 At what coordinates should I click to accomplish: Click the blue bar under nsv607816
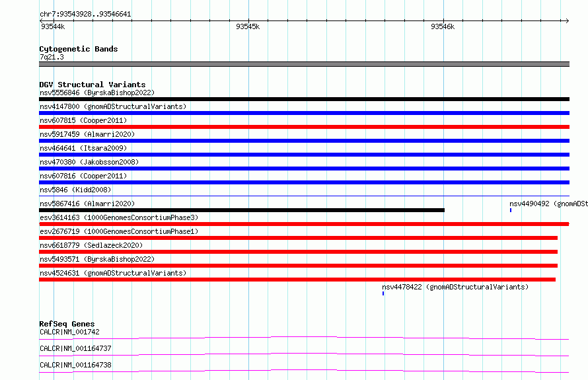[304, 182]
